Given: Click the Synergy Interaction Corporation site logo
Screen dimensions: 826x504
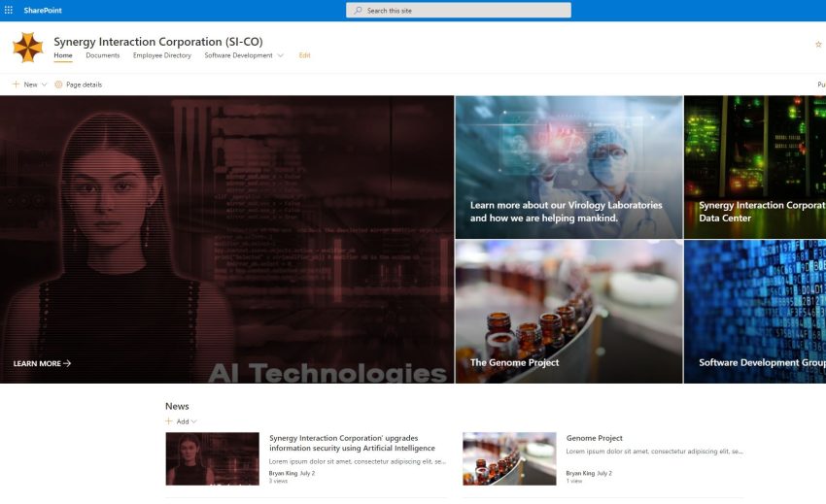Looking at the screenshot, I should [x=27, y=48].
